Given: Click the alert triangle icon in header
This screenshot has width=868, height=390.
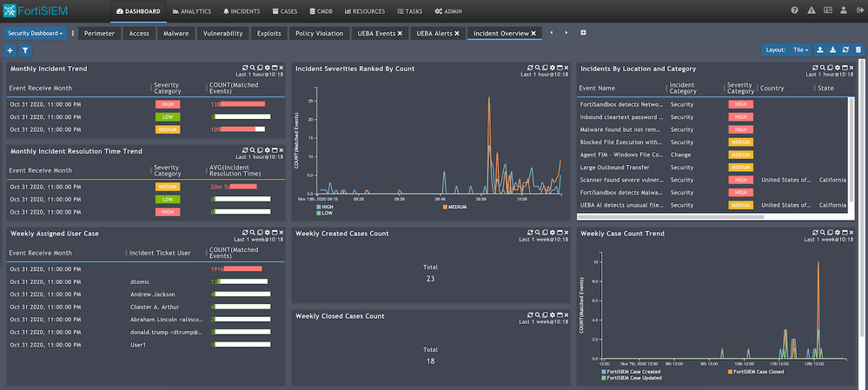Looking at the screenshot, I should click(813, 11).
